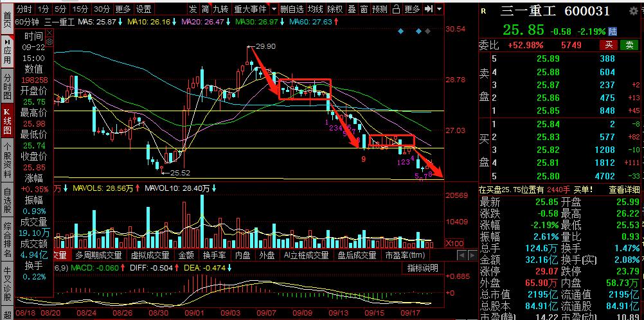Open the gear settings on data panel
The image size is (644, 320).
click(49, 42)
